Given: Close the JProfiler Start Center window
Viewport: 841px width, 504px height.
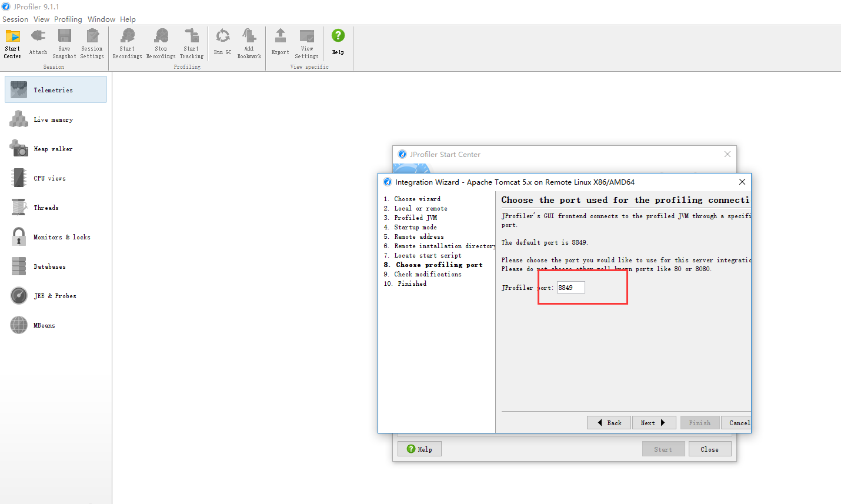Looking at the screenshot, I should point(727,154).
